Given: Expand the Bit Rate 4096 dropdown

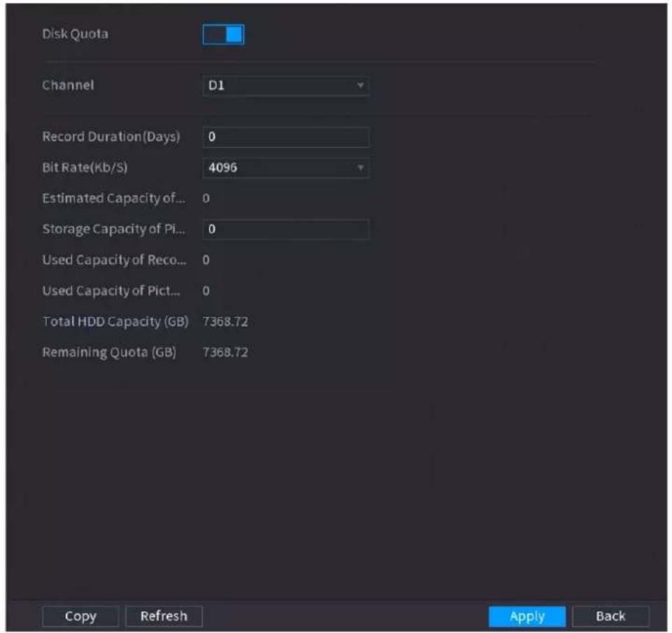Looking at the screenshot, I should click(286, 167).
